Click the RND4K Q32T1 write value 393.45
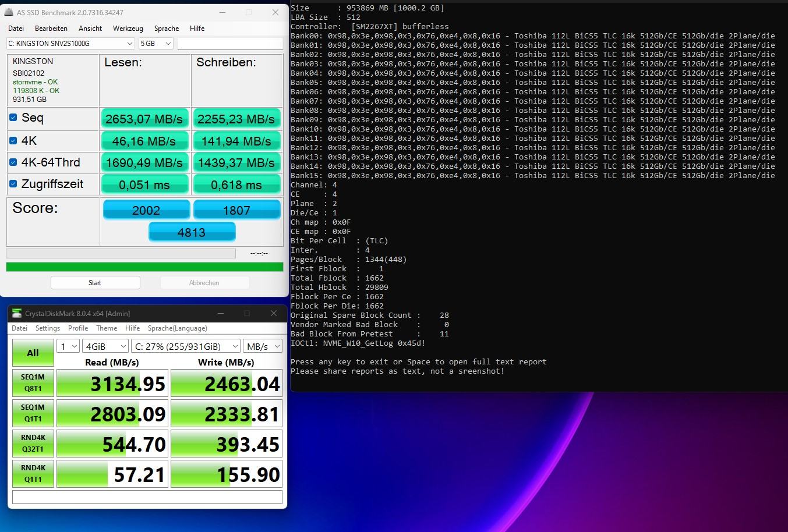 pos(227,444)
